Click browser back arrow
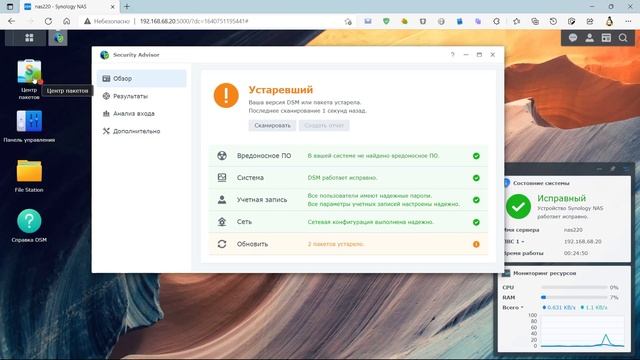Viewport: 640px width, 360px height. 11,21
